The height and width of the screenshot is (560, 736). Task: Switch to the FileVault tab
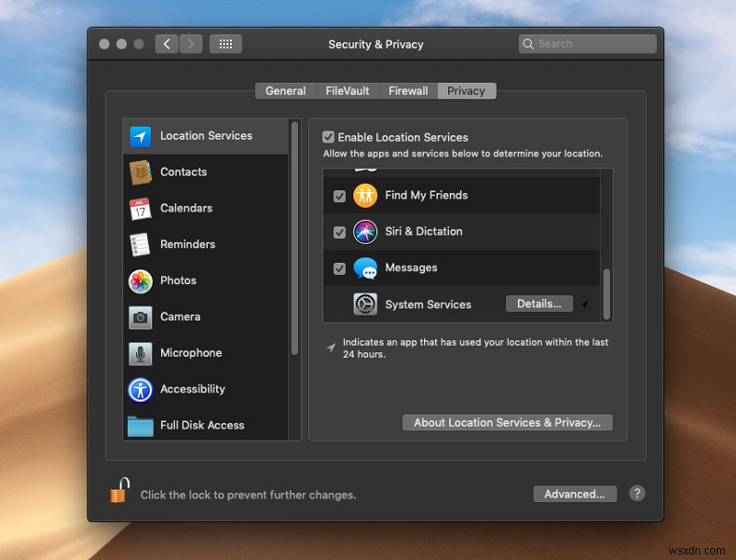[347, 90]
